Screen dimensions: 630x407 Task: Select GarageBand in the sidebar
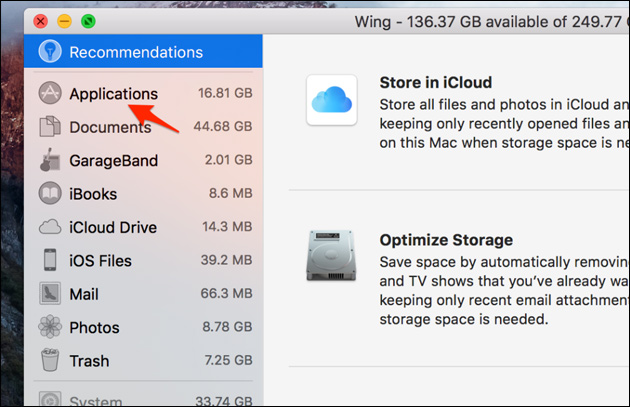click(143, 160)
